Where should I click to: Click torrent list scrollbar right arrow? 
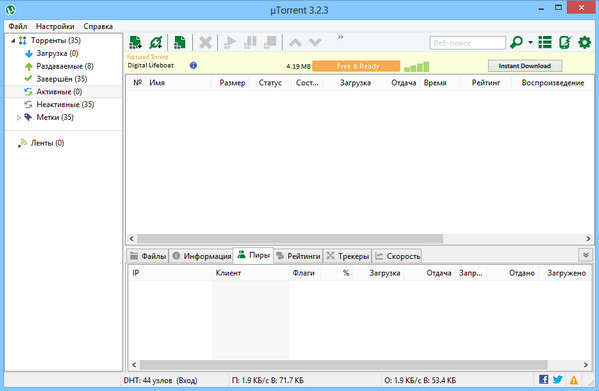click(x=588, y=239)
